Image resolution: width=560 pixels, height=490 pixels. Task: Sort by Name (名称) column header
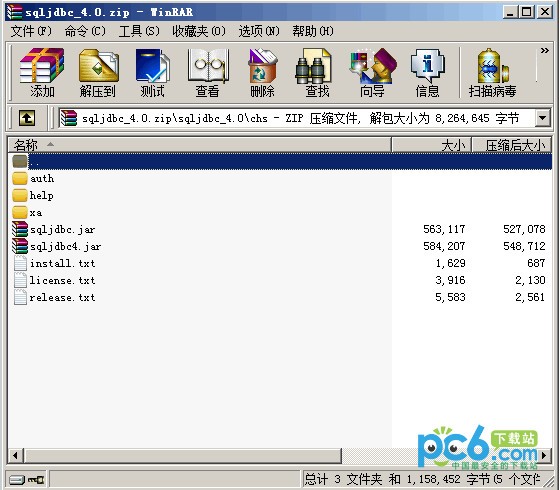click(x=199, y=145)
